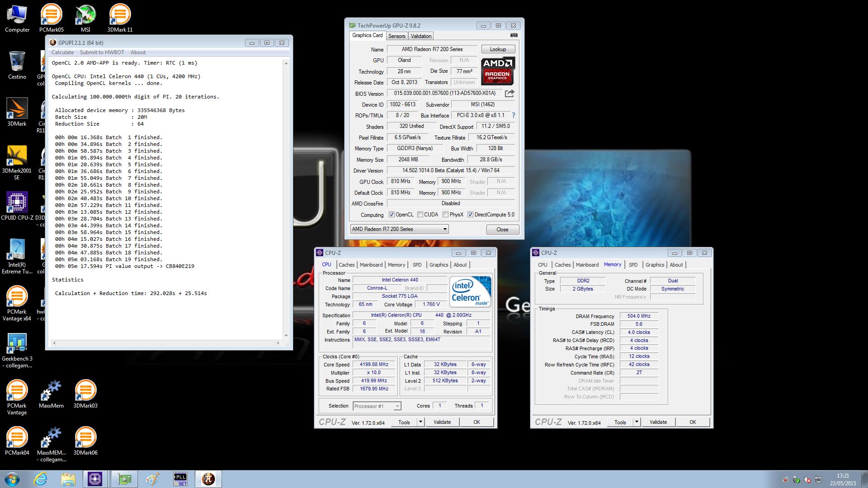The width and height of the screenshot is (868, 488).
Task: Click the Tools button in left CPU-Z window
Action: click(404, 422)
